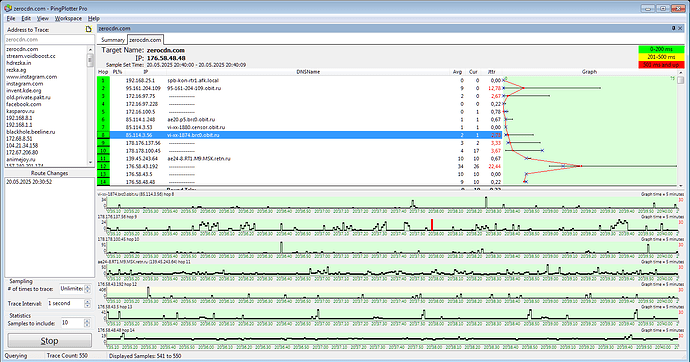
Task: Switch to the Summary tab
Action: click(x=113, y=40)
